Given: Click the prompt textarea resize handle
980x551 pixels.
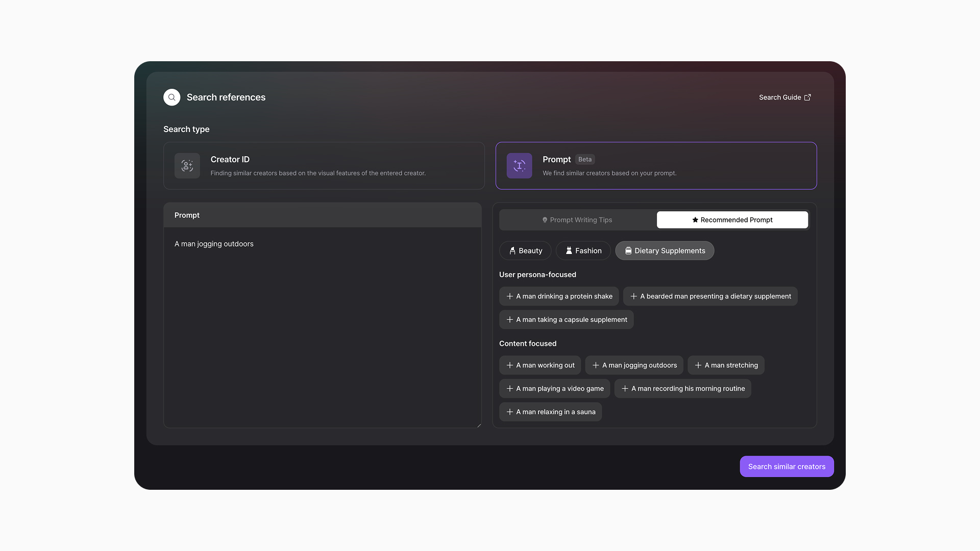Looking at the screenshot, I should coord(479,425).
